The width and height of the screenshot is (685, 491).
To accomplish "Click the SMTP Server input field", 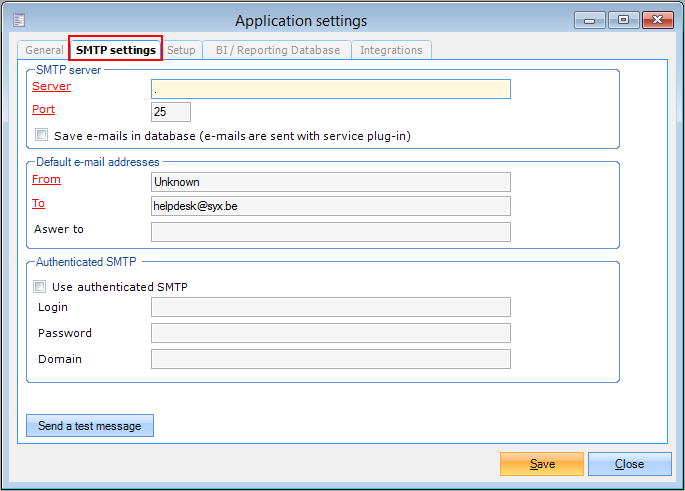I will pos(330,89).
